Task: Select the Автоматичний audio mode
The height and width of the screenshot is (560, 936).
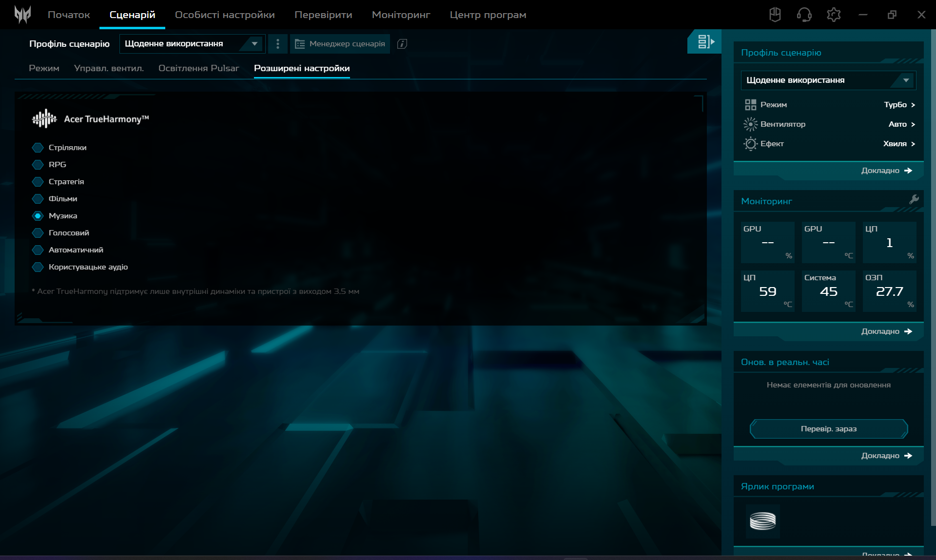Action: click(x=38, y=250)
